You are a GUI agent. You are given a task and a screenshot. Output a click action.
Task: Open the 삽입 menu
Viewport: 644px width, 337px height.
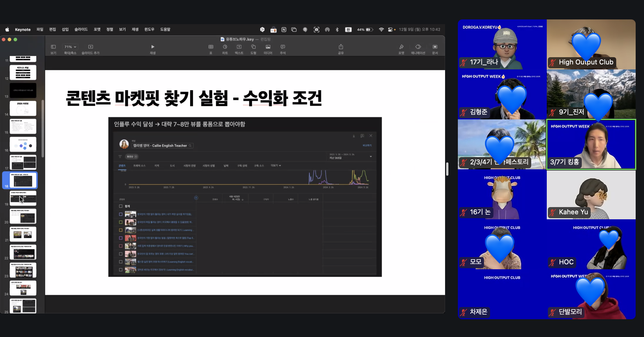click(65, 29)
